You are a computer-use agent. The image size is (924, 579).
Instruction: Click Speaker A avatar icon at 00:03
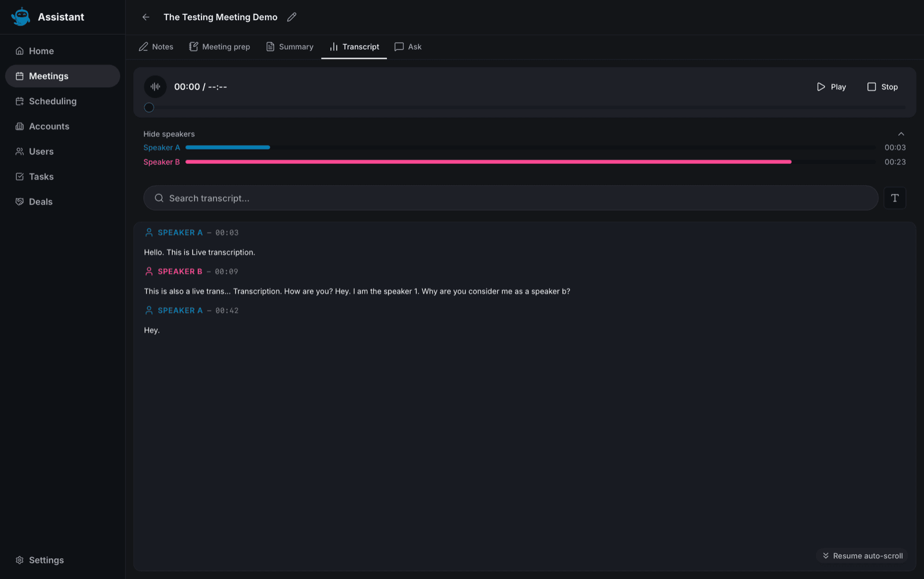[149, 233]
